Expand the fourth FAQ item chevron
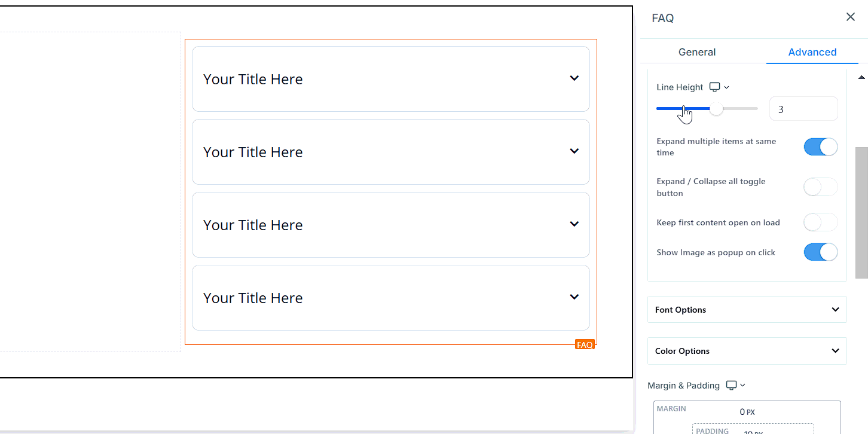 [x=574, y=297]
